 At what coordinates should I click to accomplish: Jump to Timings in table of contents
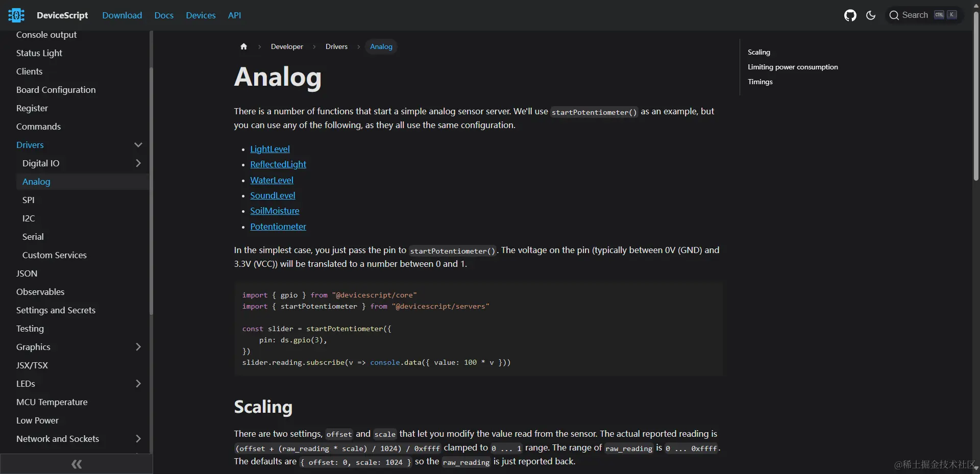point(760,82)
